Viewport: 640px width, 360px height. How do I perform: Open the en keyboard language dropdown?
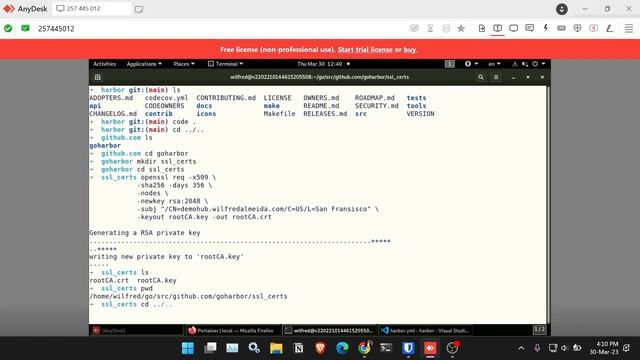click(x=494, y=64)
